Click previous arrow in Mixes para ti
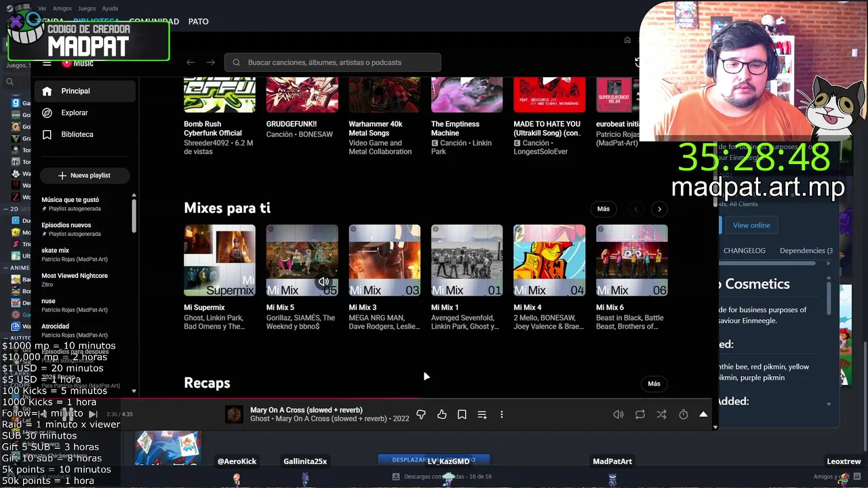This screenshot has height=488, width=868. [x=635, y=209]
